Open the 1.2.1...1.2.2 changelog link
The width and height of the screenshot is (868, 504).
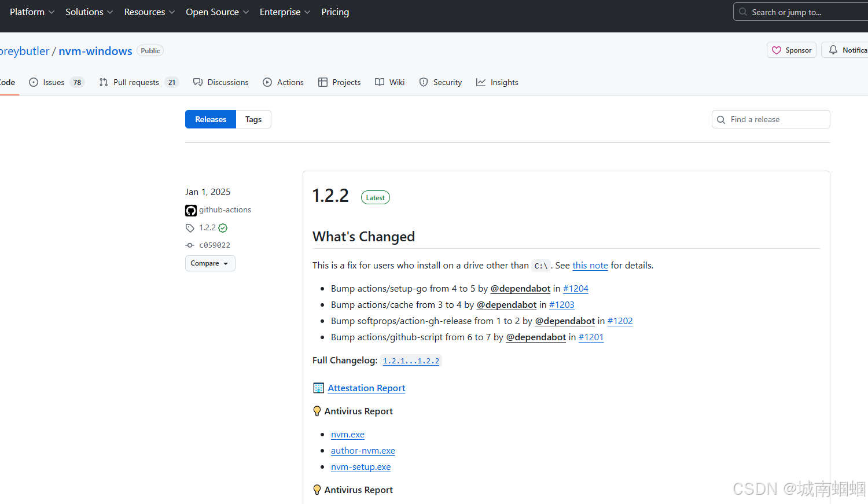(x=411, y=361)
